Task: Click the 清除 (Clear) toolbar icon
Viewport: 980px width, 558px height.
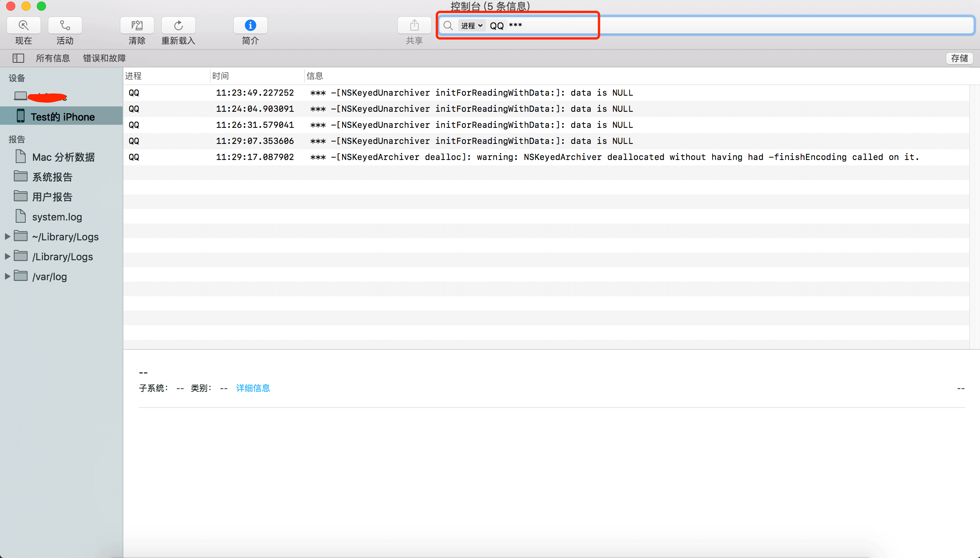Action: 137,25
